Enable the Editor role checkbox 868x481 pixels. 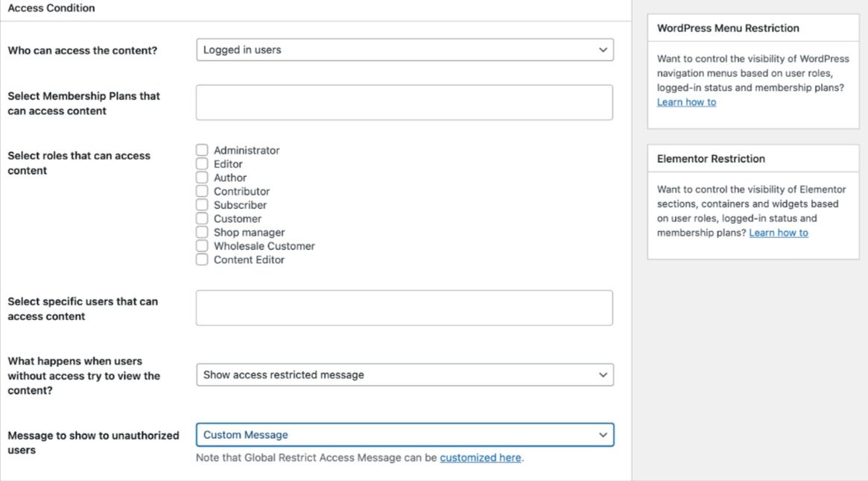tap(202, 164)
